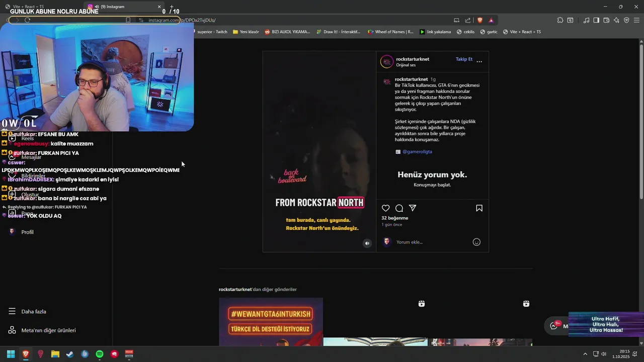Click the comment speech bubble icon

point(399,208)
